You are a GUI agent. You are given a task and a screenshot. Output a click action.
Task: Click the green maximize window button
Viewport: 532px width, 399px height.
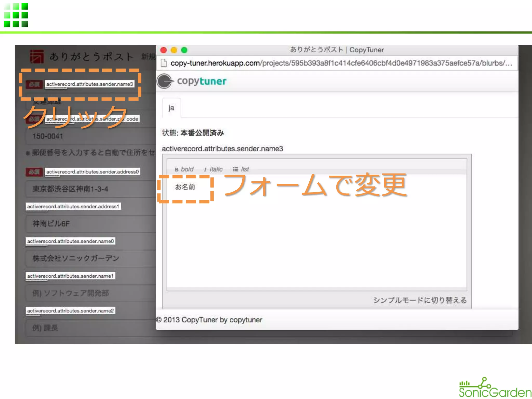[x=184, y=50]
